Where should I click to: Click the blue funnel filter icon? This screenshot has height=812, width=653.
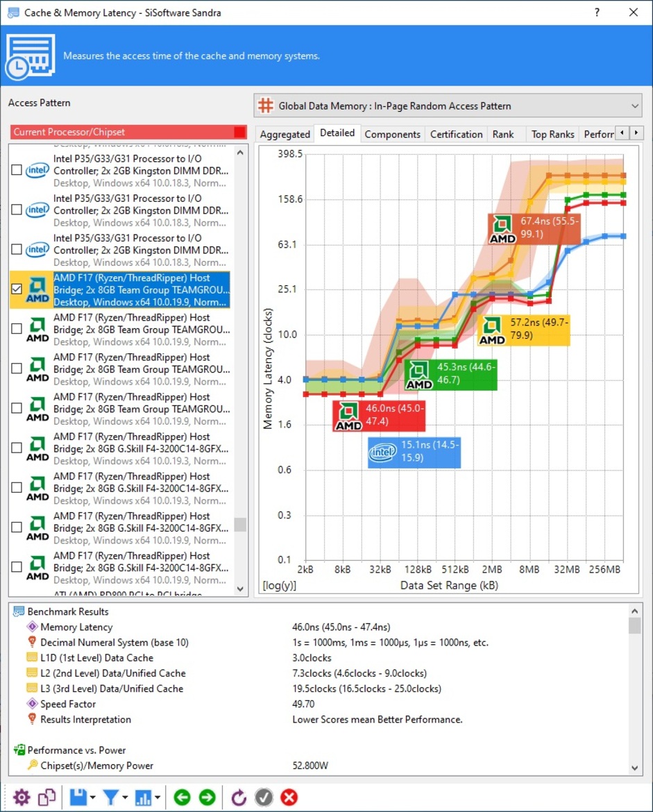point(111,797)
